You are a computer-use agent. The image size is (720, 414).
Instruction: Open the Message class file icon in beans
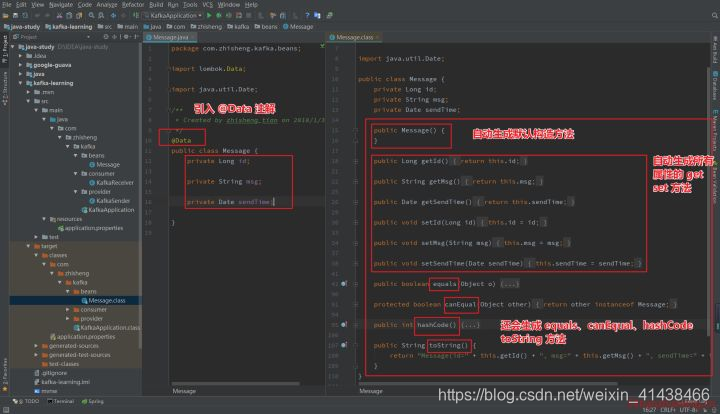pyautogui.click(x=92, y=164)
